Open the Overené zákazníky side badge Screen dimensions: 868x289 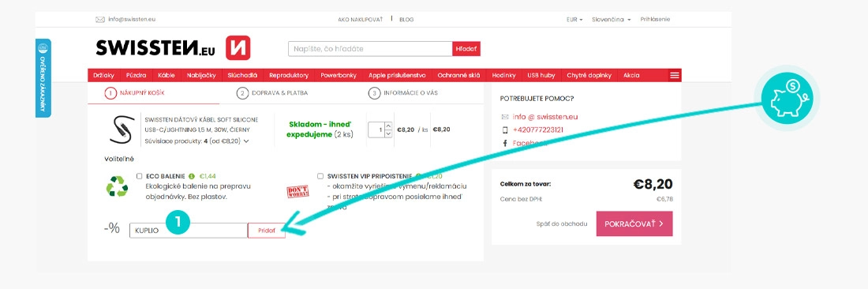tap(43, 78)
